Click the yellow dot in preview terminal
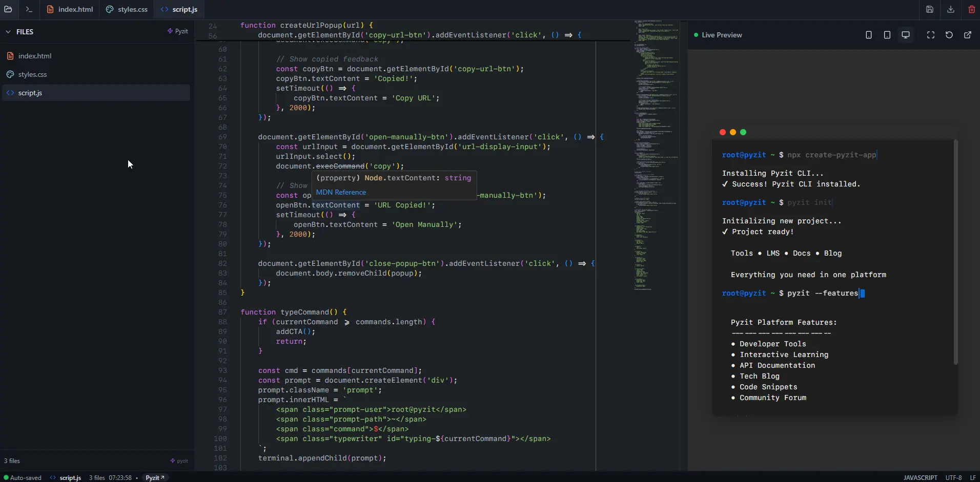Image resolution: width=980 pixels, height=482 pixels. pyautogui.click(x=733, y=132)
